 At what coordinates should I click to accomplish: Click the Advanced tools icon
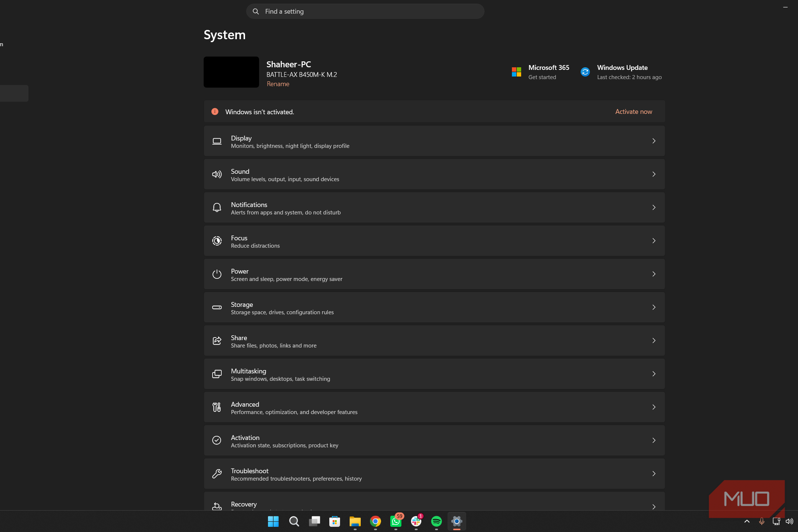pos(217,407)
